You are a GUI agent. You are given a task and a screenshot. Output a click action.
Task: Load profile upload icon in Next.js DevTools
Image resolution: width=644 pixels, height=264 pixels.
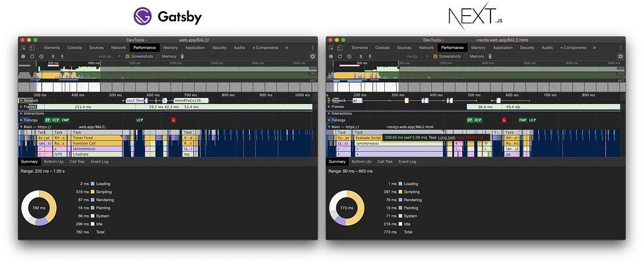tap(361, 56)
